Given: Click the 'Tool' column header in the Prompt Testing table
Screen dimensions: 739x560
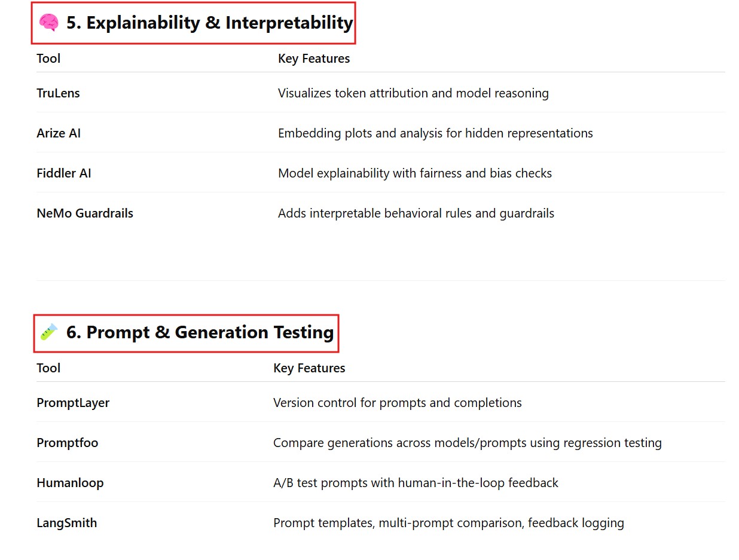Looking at the screenshot, I should pos(48,368).
